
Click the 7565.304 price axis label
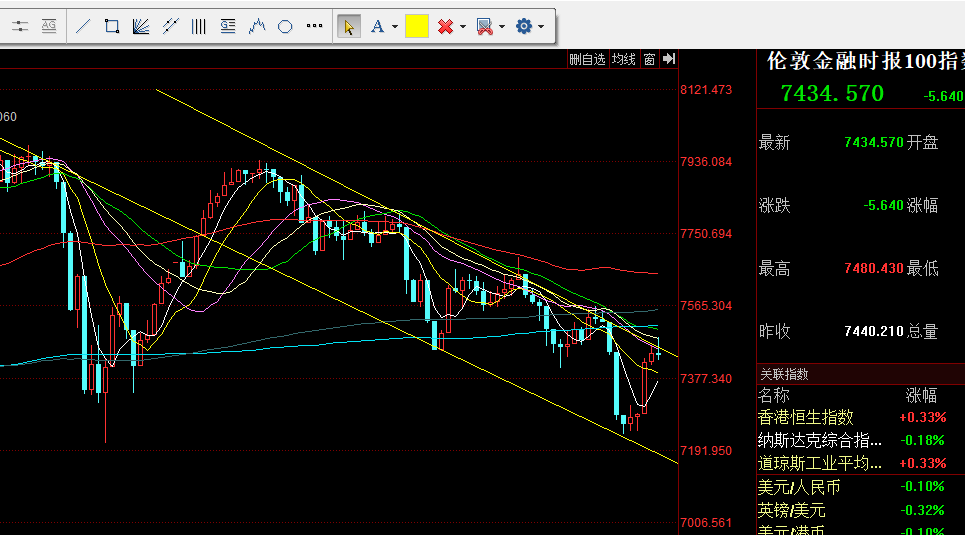(706, 306)
